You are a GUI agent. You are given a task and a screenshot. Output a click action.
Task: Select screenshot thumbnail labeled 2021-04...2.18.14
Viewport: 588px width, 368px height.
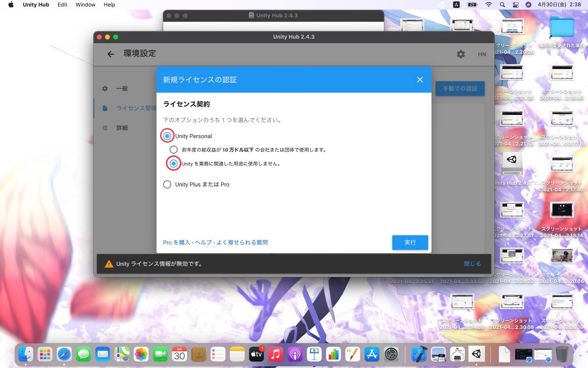click(x=562, y=210)
